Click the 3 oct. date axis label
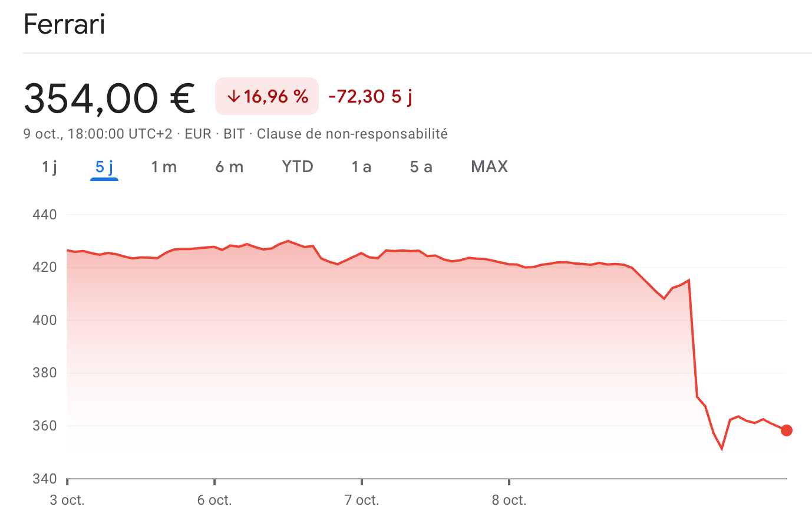 67,501
